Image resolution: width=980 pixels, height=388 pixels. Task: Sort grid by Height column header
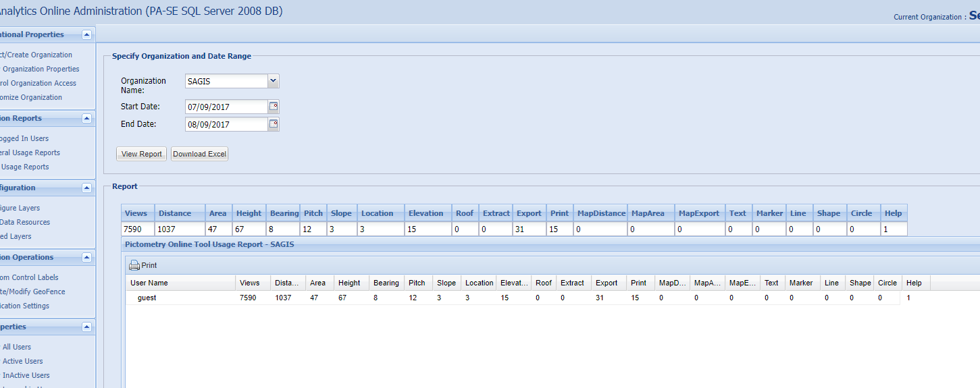pyautogui.click(x=352, y=283)
